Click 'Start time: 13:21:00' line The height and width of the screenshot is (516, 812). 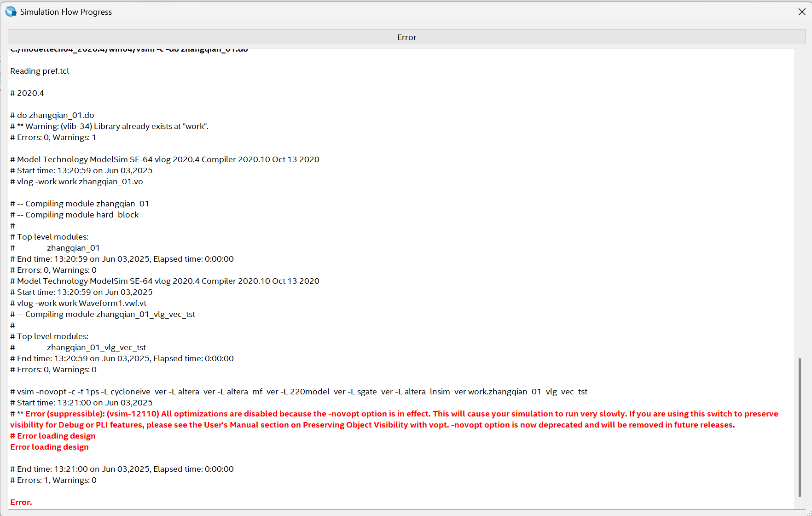(x=81, y=403)
